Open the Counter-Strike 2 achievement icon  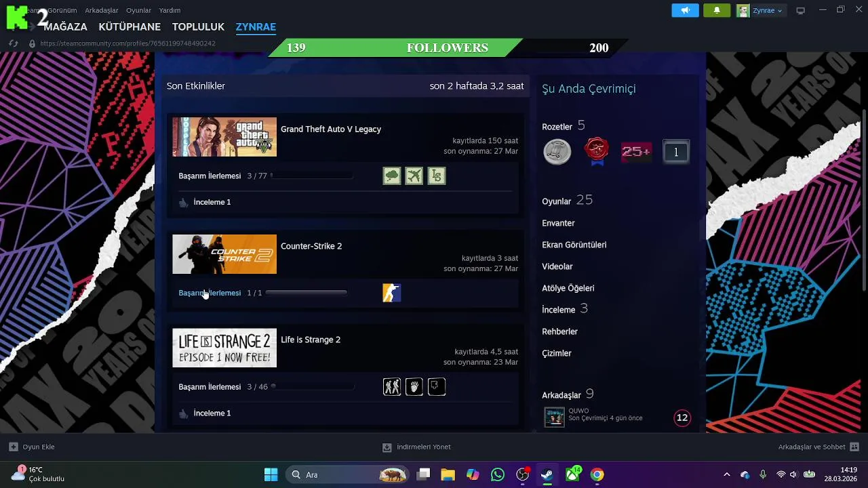point(392,293)
